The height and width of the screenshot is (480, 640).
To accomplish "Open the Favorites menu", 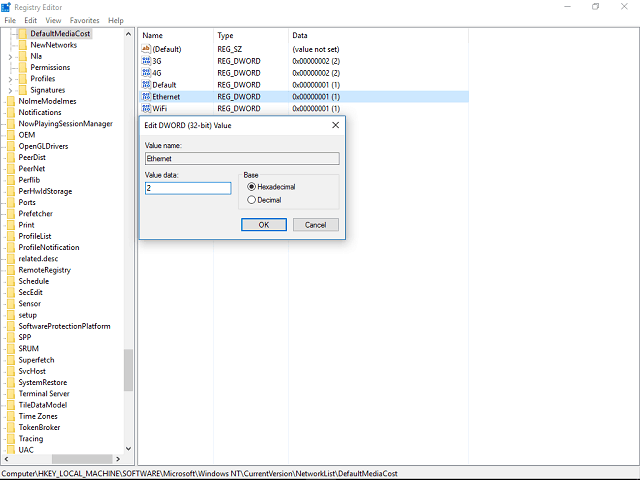I will [x=84, y=20].
